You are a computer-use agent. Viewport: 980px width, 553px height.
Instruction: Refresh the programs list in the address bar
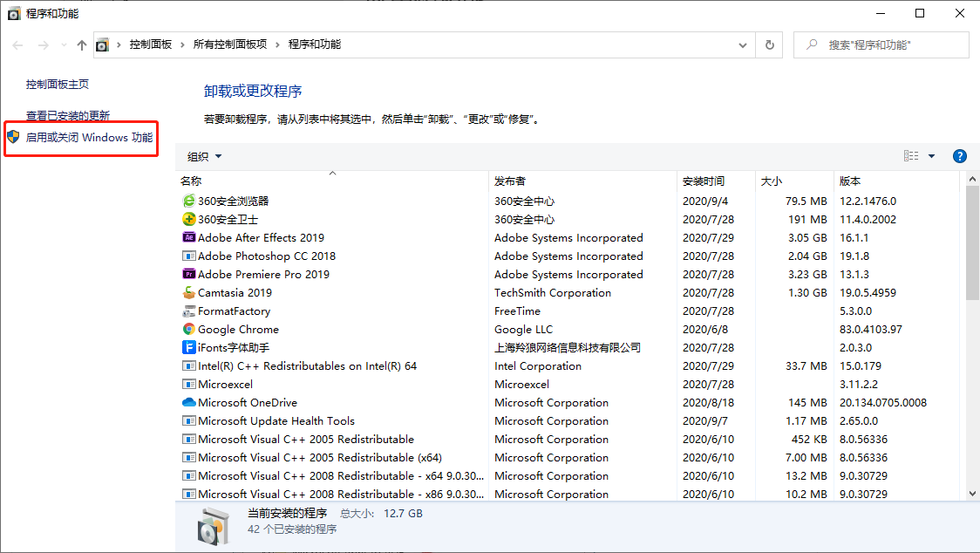[770, 44]
